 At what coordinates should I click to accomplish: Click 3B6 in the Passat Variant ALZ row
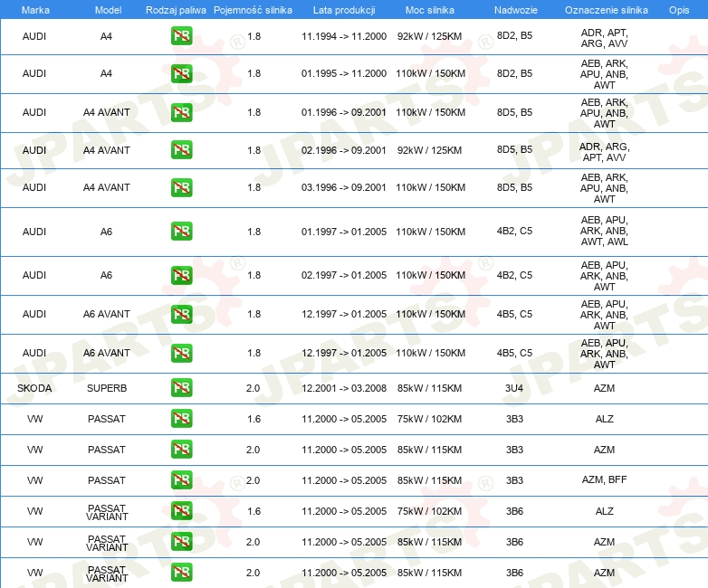coord(514,511)
